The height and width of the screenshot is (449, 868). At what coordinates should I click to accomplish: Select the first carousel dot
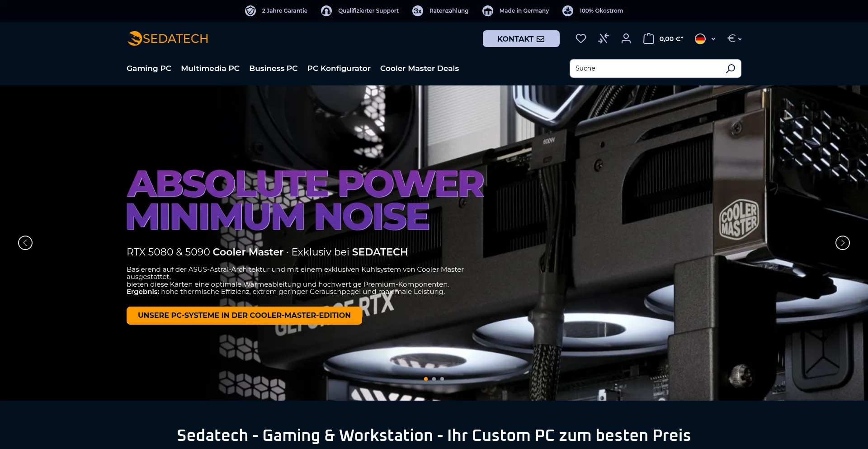426,379
